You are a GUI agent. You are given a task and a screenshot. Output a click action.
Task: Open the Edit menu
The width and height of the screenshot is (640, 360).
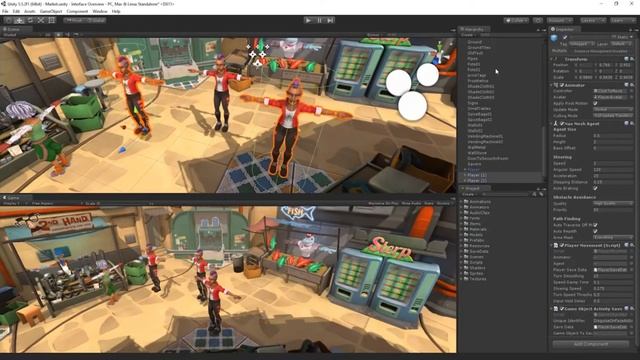coord(16,11)
